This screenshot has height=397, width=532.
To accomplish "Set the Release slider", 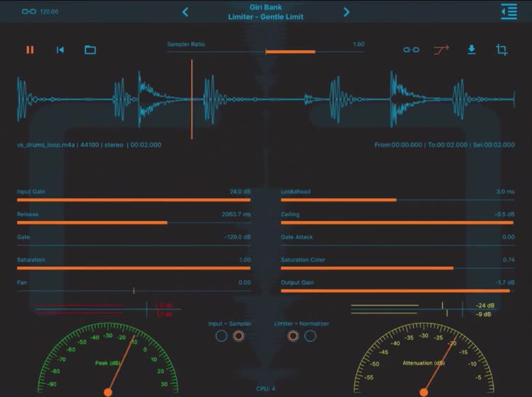I will pyautogui.click(x=133, y=223).
